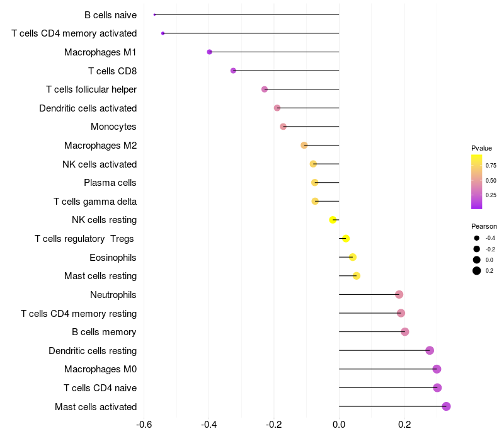Click the -0.2 Pearson legend dot

tap(477, 249)
